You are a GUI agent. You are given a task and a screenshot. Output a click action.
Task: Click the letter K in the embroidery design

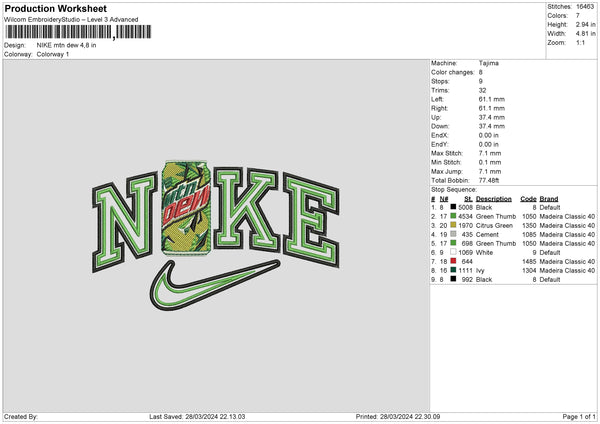click(x=246, y=210)
